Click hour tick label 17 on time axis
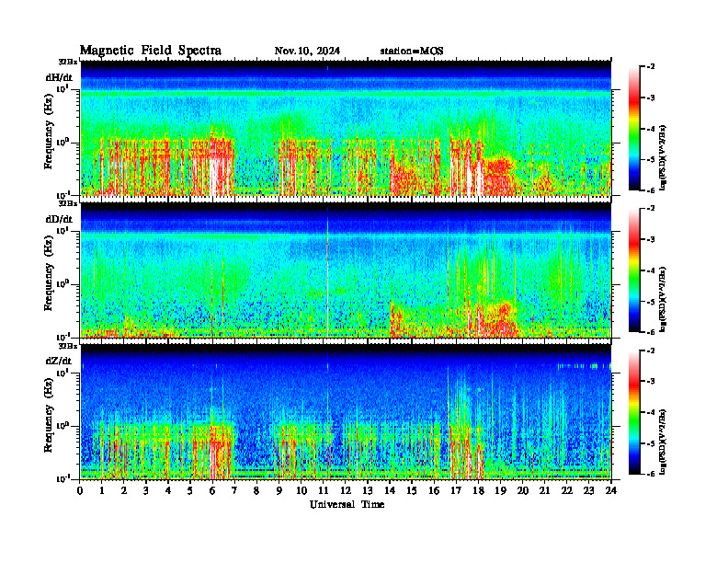This screenshot has width=728, height=563. [x=456, y=490]
